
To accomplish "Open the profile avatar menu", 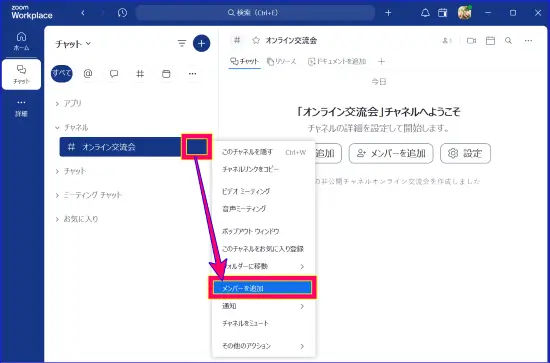I will coord(465,13).
